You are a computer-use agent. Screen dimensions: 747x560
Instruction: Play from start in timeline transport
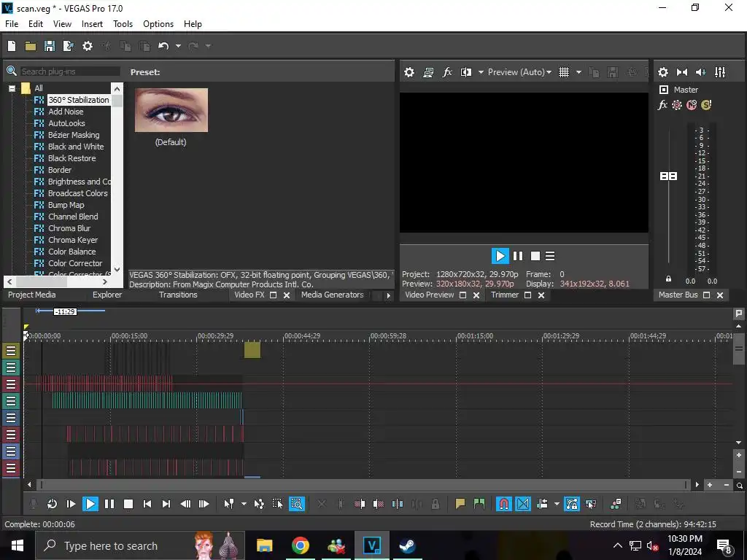click(x=71, y=504)
